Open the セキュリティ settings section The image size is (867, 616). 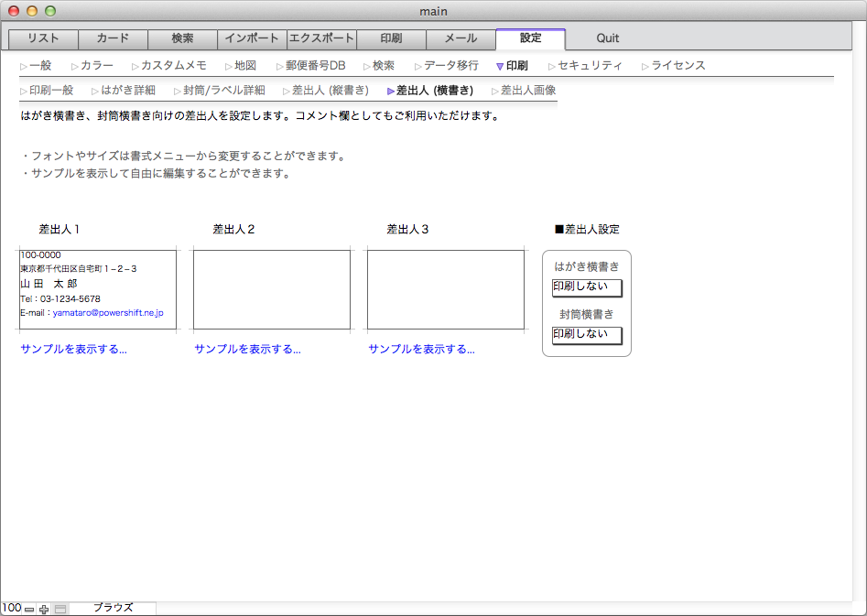(x=589, y=66)
